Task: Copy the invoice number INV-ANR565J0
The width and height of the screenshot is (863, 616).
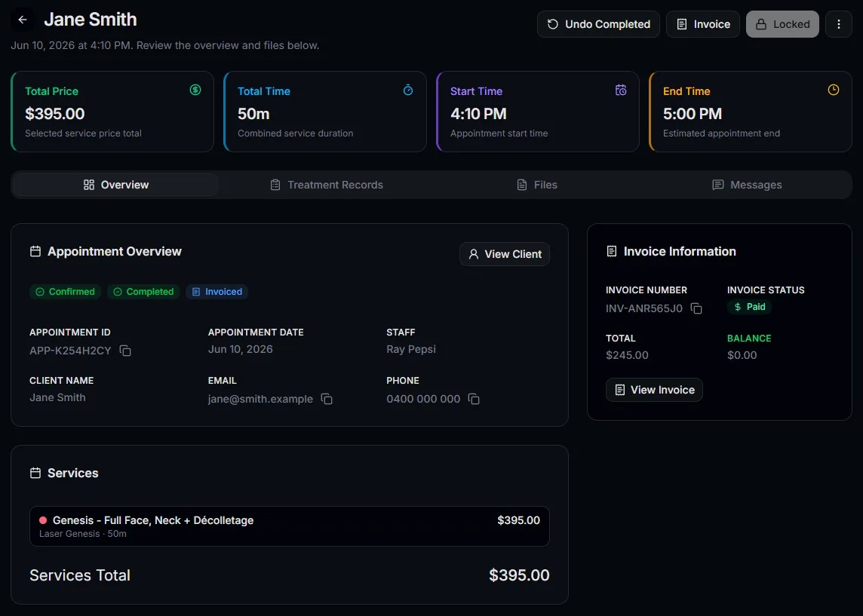Action: click(696, 308)
